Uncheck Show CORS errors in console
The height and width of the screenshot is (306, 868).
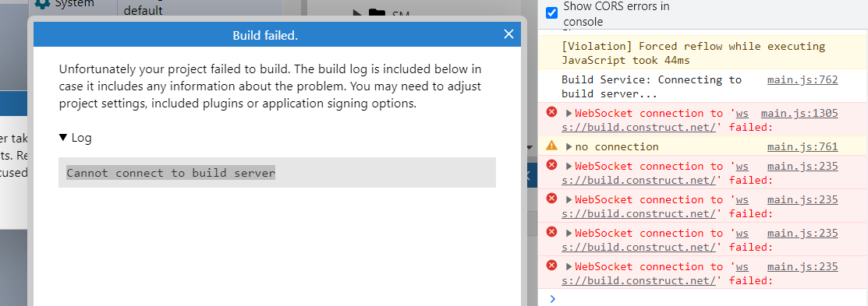tap(552, 12)
